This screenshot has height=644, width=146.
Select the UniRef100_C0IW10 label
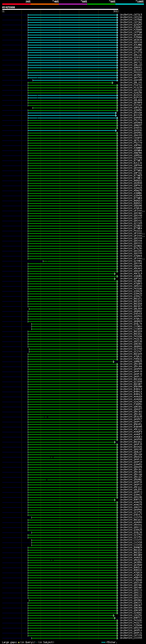coord(131,326)
